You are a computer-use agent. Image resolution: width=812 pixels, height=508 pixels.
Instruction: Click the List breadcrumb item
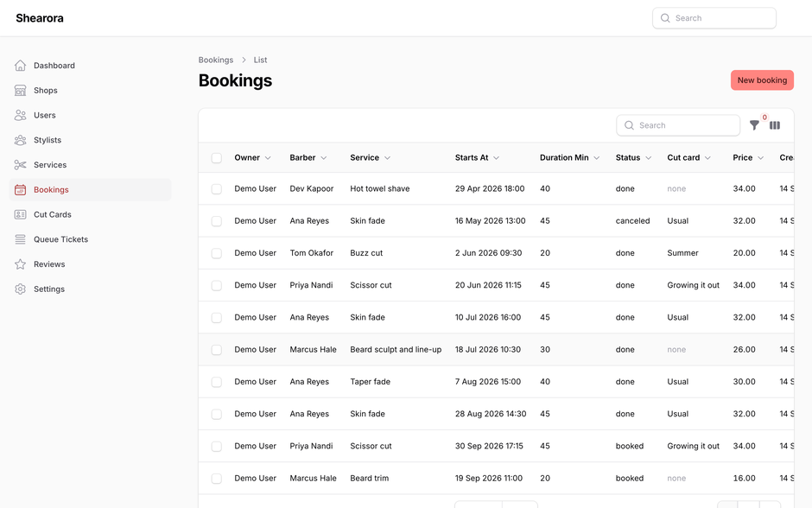click(x=261, y=60)
